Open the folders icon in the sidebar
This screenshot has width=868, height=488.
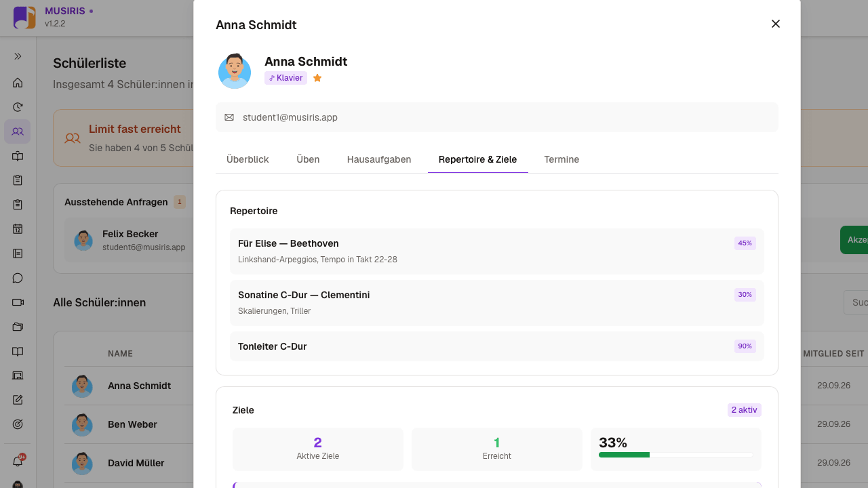pos(18,327)
